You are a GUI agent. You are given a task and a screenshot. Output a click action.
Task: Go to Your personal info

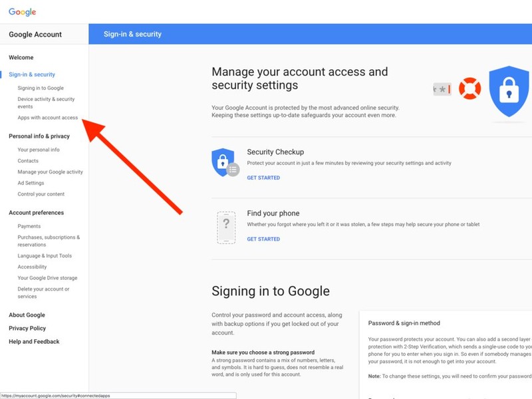click(39, 150)
